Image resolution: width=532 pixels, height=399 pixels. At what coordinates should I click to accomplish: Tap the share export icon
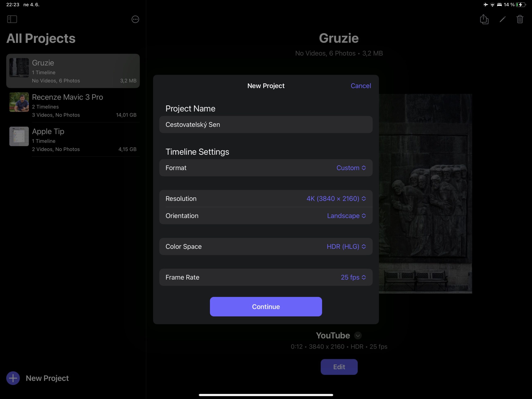click(x=484, y=19)
